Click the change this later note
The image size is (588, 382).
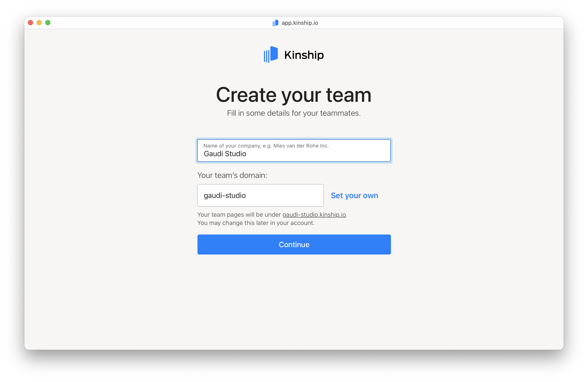pyautogui.click(x=256, y=223)
